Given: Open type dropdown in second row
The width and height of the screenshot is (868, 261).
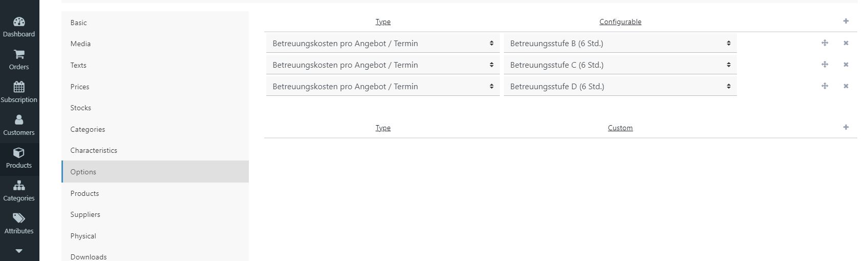Looking at the screenshot, I should pos(383,65).
